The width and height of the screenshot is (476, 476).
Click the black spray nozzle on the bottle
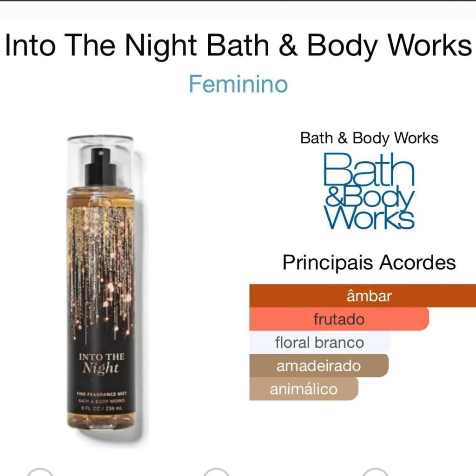coord(100,167)
